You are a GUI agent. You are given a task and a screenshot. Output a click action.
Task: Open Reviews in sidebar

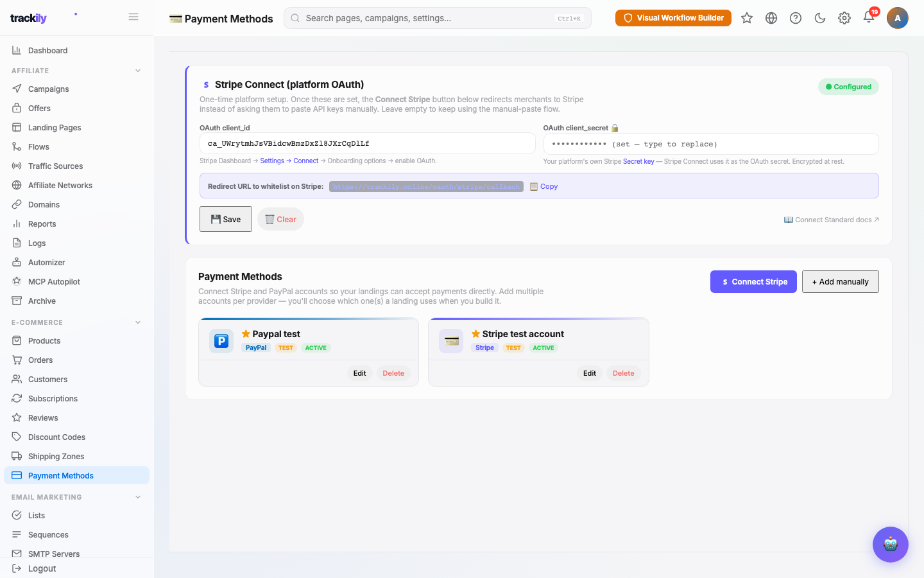[x=76, y=417]
